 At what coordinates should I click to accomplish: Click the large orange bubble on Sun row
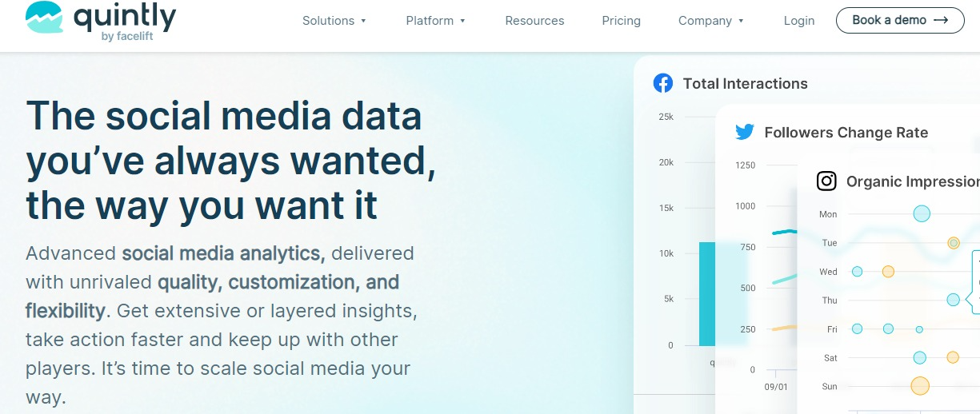(920, 386)
